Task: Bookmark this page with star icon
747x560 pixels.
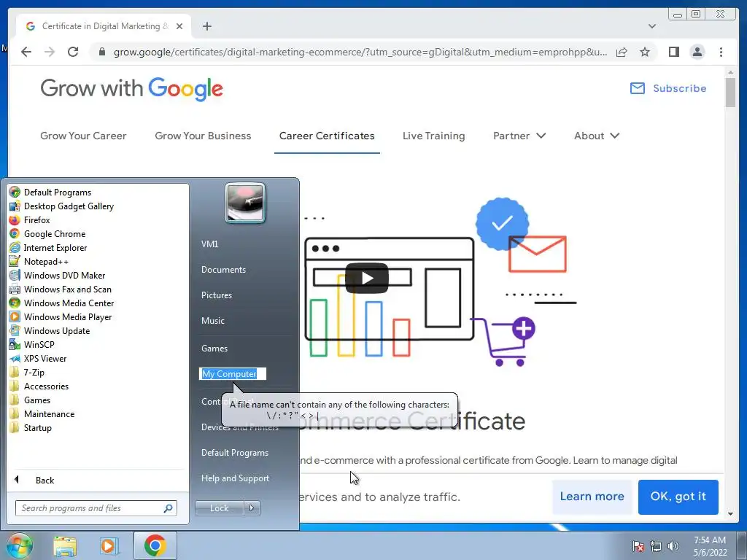Action: (x=645, y=52)
